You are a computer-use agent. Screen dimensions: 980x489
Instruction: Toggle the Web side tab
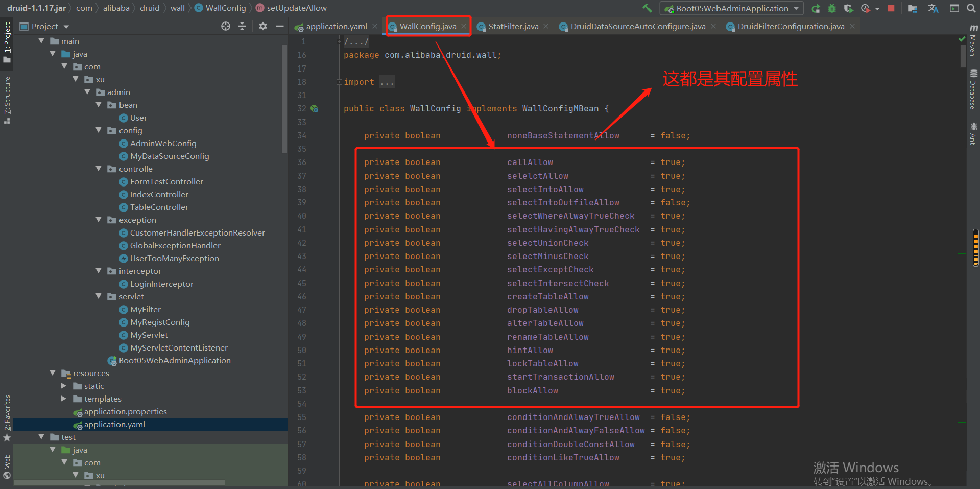7,466
